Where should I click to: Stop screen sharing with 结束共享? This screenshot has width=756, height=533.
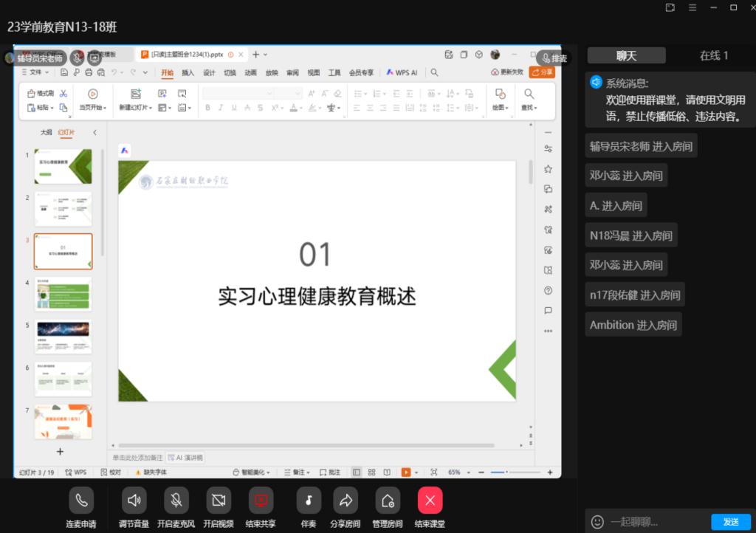tap(261, 501)
